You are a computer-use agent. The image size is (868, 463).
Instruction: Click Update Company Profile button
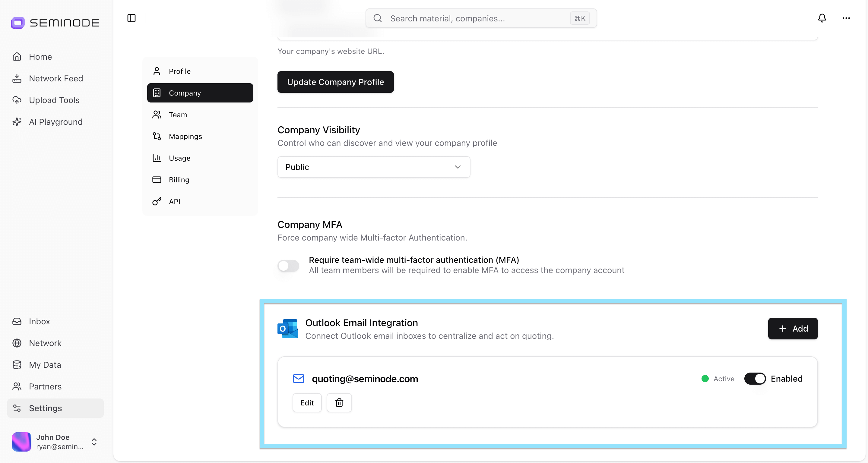[335, 82]
